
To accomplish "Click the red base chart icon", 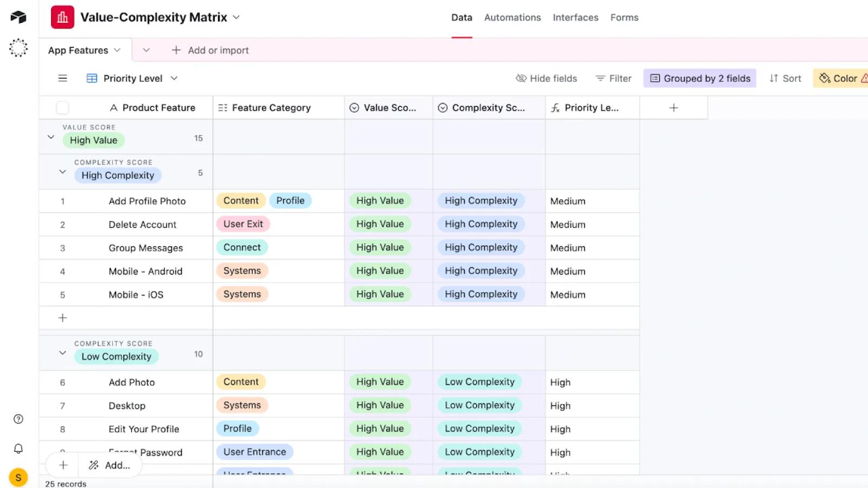I will pyautogui.click(x=62, y=17).
